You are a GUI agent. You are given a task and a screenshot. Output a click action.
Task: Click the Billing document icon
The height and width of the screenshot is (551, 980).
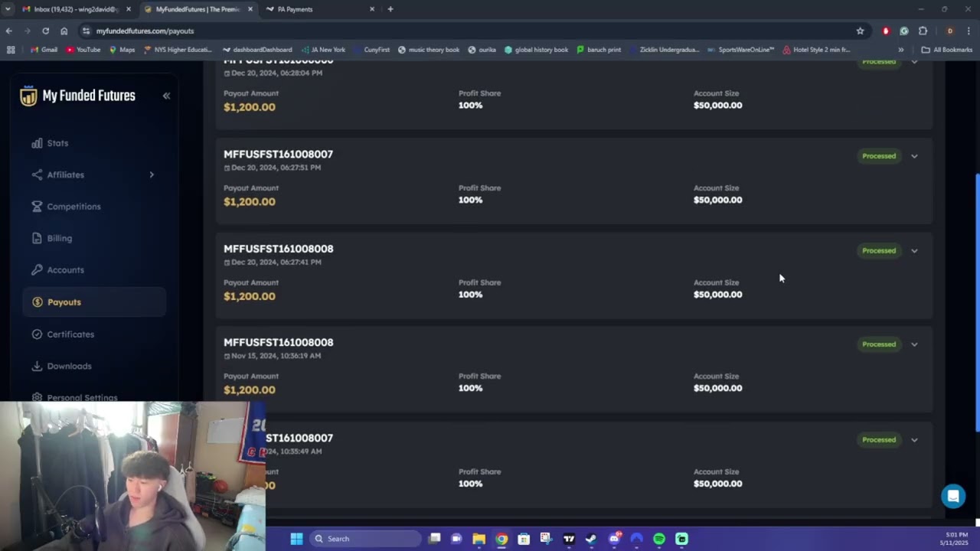point(37,238)
